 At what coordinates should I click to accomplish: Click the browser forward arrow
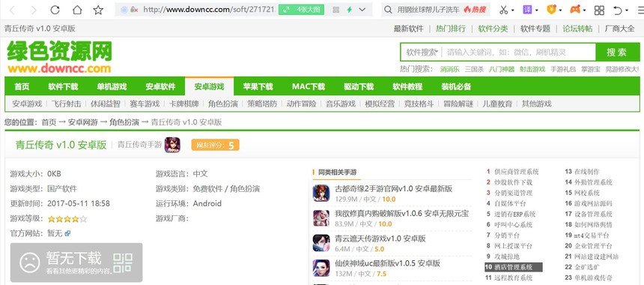tap(34, 10)
